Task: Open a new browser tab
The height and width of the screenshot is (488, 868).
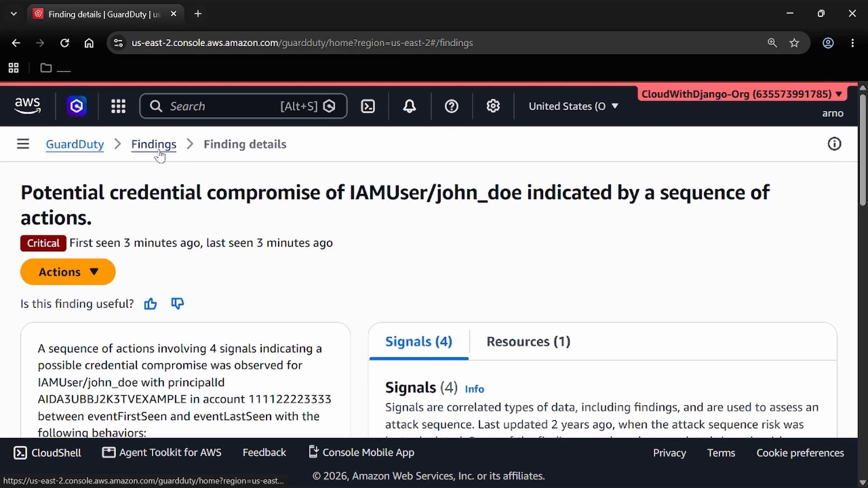Action: click(198, 14)
